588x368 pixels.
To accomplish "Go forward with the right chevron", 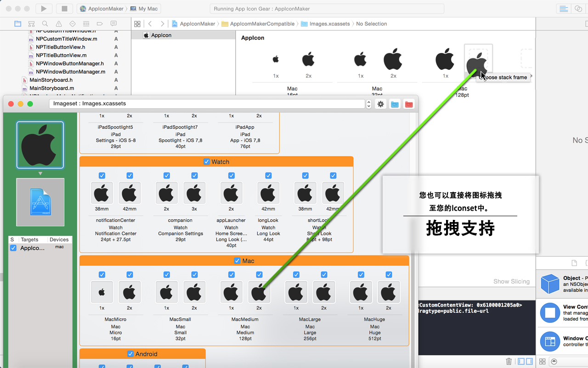I will 162,24.
